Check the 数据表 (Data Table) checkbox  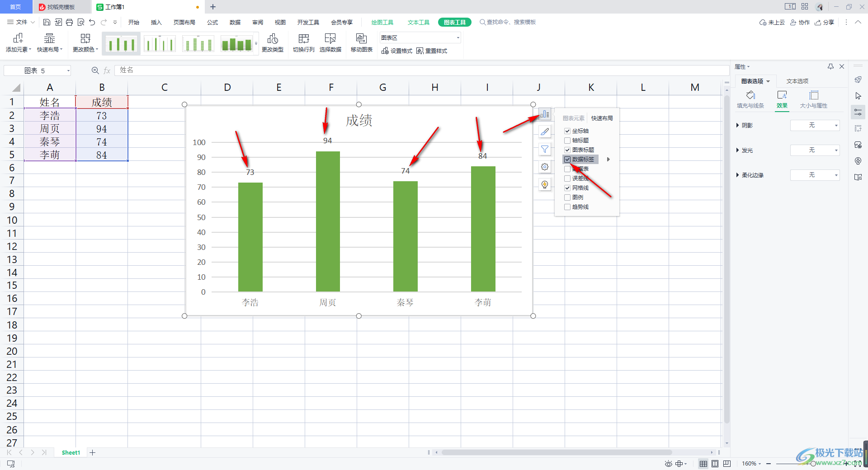(x=567, y=169)
